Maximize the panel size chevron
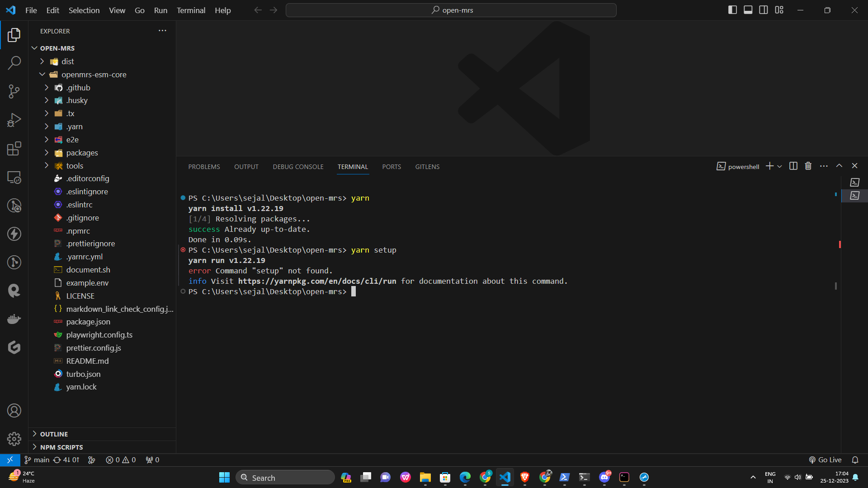Image resolution: width=868 pixels, height=488 pixels. pyautogui.click(x=839, y=166)
